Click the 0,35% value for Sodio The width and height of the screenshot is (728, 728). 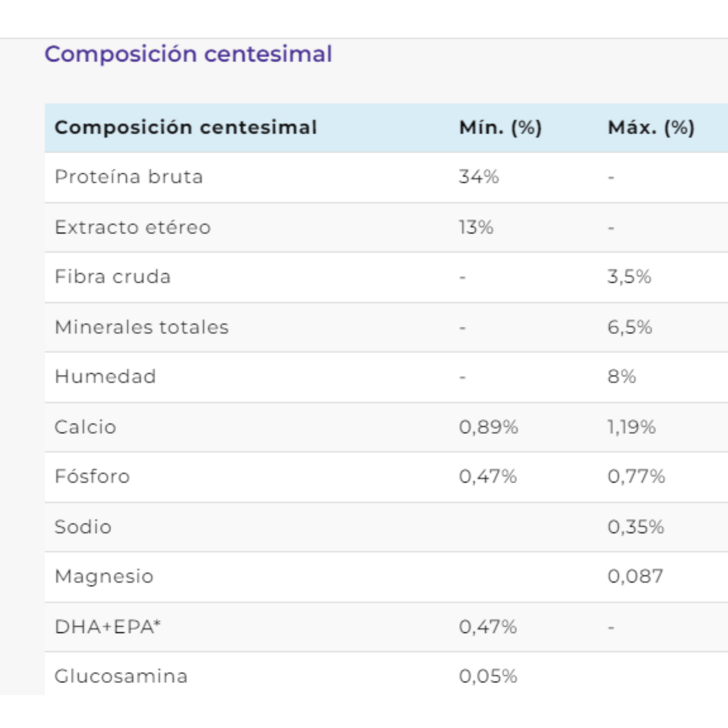(x=636, y=526)
